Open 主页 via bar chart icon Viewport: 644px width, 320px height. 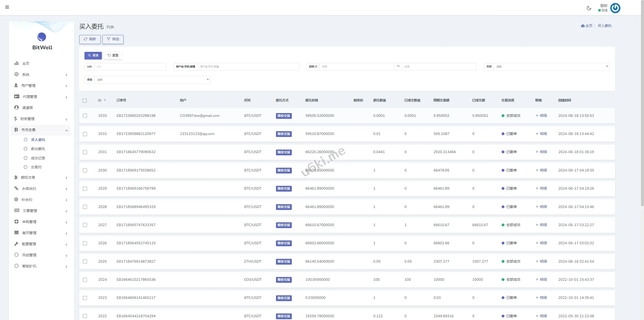click(16, 63)
